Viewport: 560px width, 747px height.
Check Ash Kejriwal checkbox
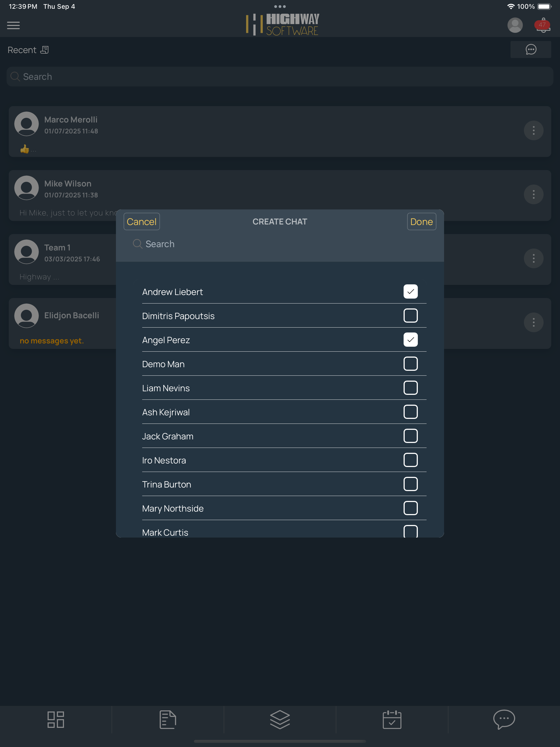(410, 412)
